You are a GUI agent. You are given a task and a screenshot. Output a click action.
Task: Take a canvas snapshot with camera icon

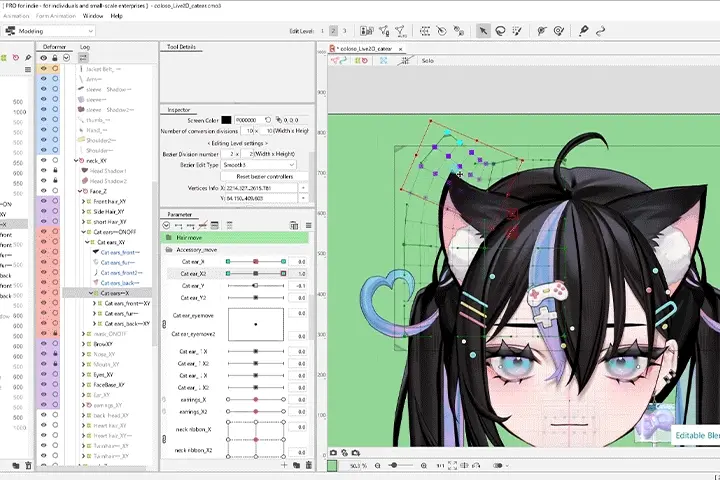[333, 452]
